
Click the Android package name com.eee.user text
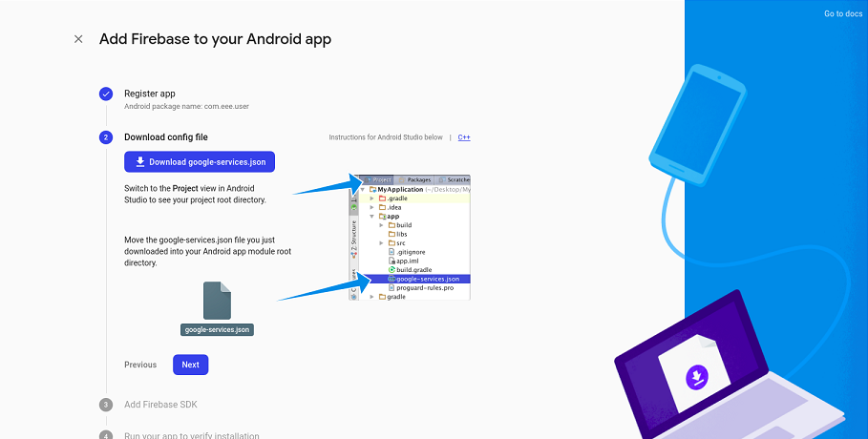point(186,106)
